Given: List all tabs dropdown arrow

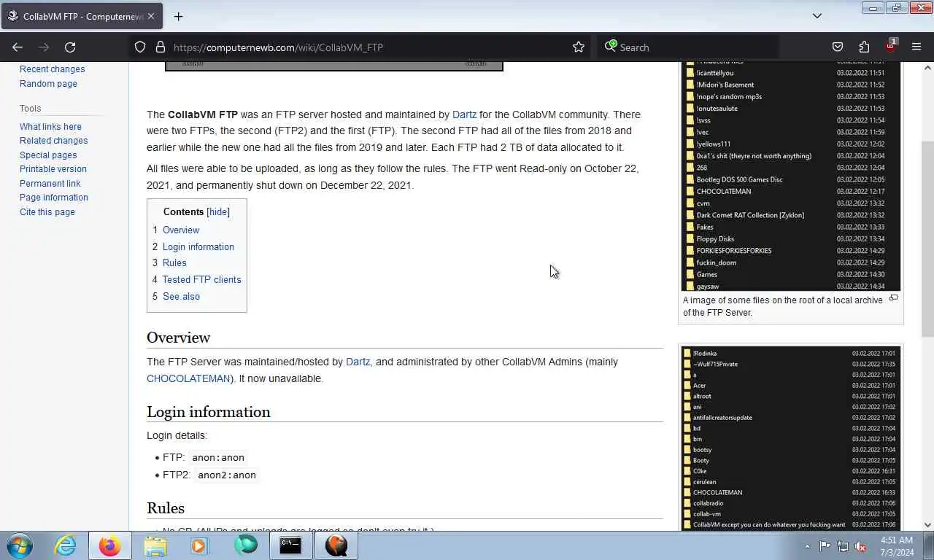Looking at the screenshot, I should pyautogui.click(x=817, y=16).
